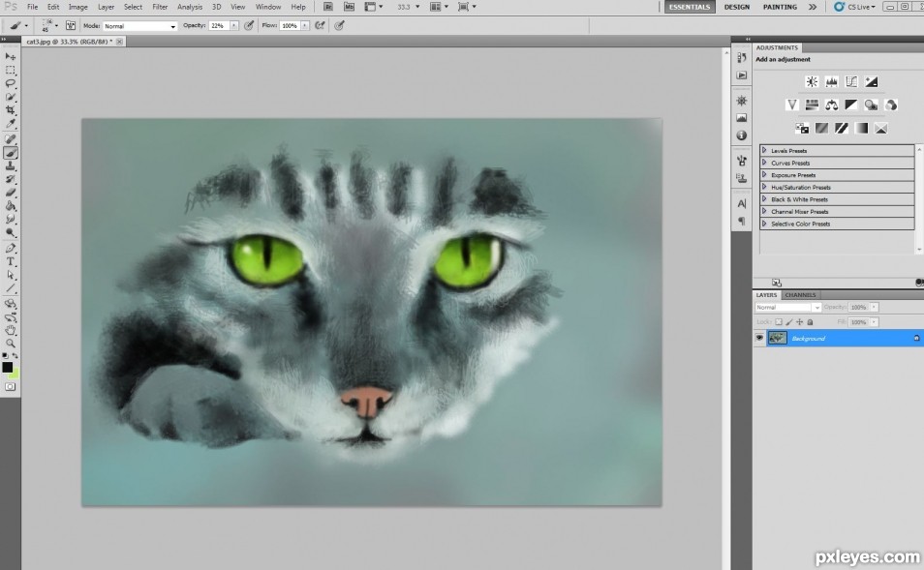Add a Gradient Map adjustment

(861, 128)
